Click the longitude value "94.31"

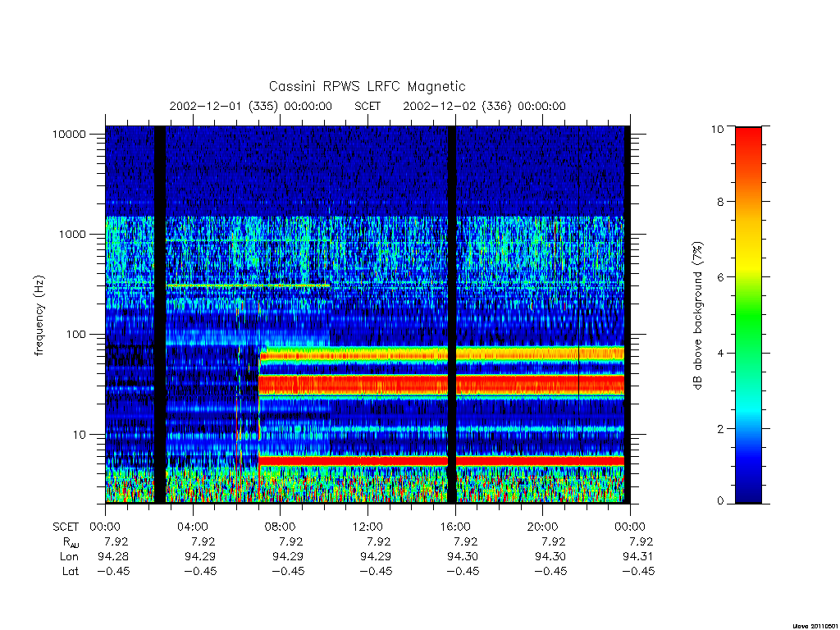(x=638, y=556)
